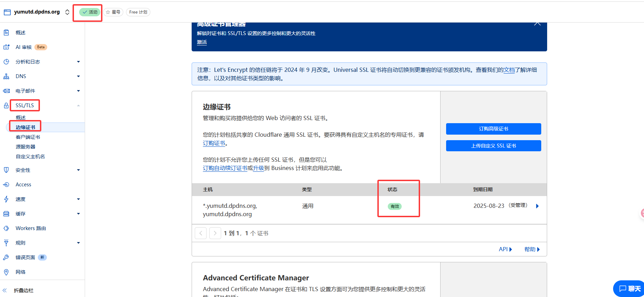The width and height of the screenshot is (644, 297).
Task: Click the 电子邮件 envelope icon
Action: pos(6,91)
